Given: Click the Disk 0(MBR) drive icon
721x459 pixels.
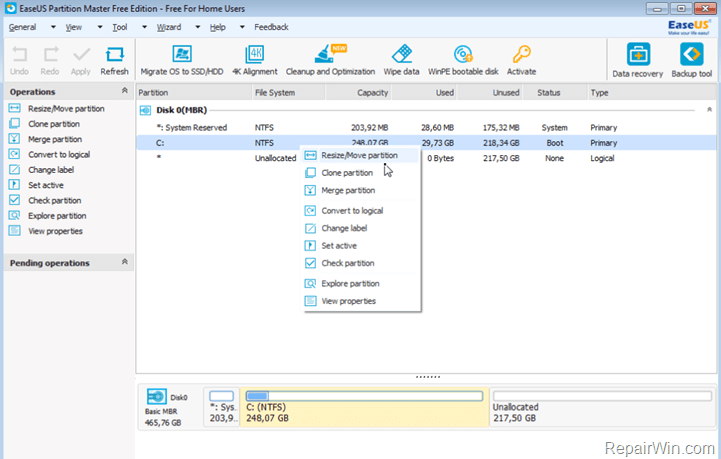Looking at the screenshot, I should (x=145, y=110).
